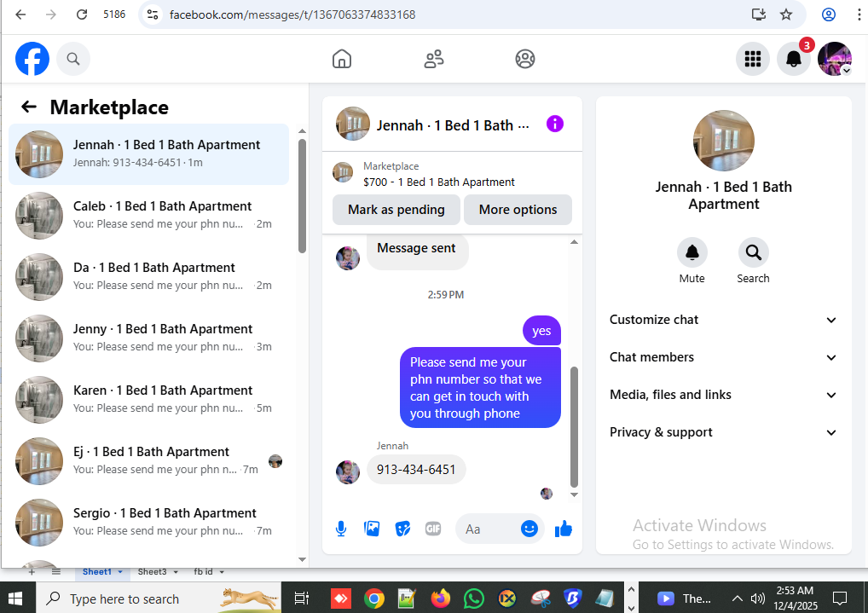Mute the conversation with the bell icon
The width and height of the screenshot is (868, 613).
coord(692,252)
